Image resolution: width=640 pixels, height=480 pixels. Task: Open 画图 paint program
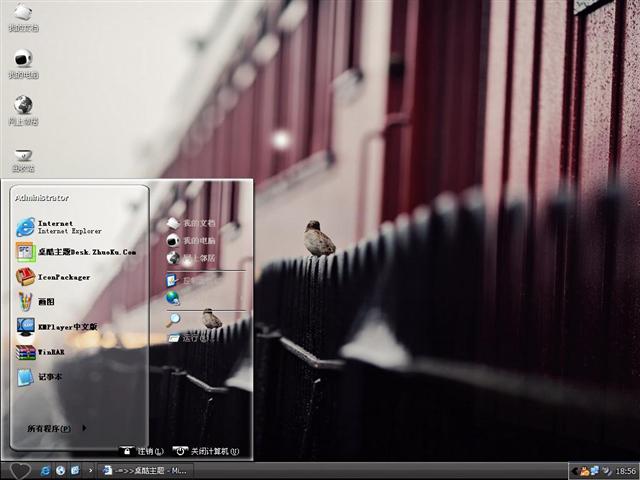pos(36,302)
